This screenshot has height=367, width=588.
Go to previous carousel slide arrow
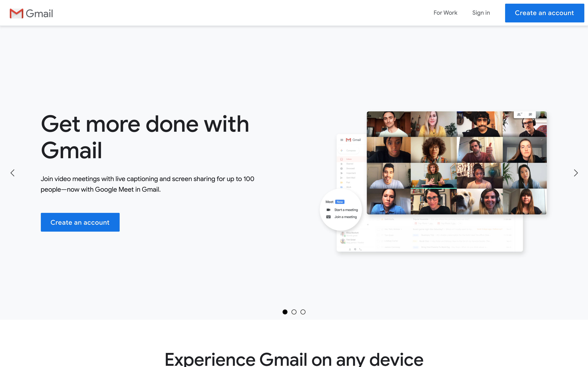13,173
